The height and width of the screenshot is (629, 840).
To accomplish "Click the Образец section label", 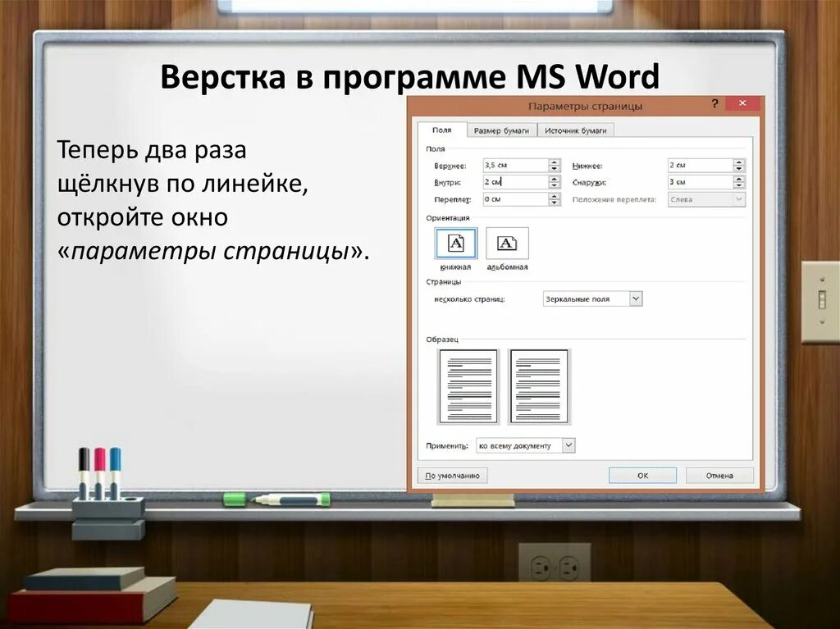I will click(x=442, y=340).
